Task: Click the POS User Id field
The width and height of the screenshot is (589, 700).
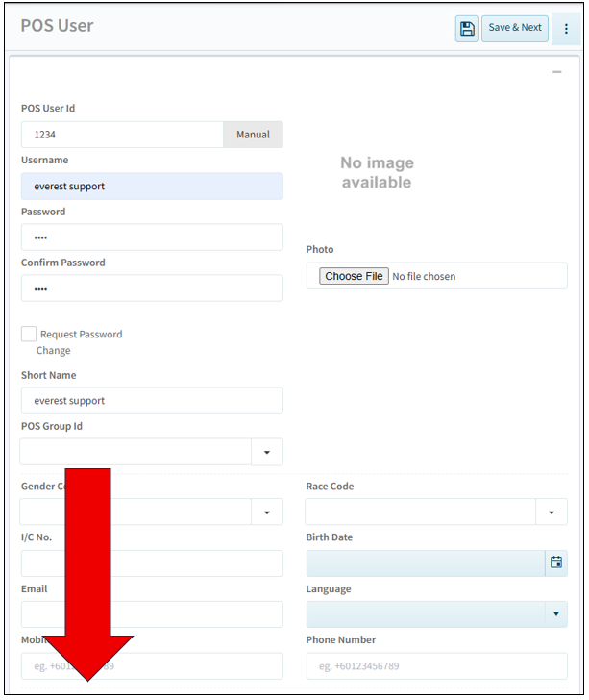Action: click(122, 135)
